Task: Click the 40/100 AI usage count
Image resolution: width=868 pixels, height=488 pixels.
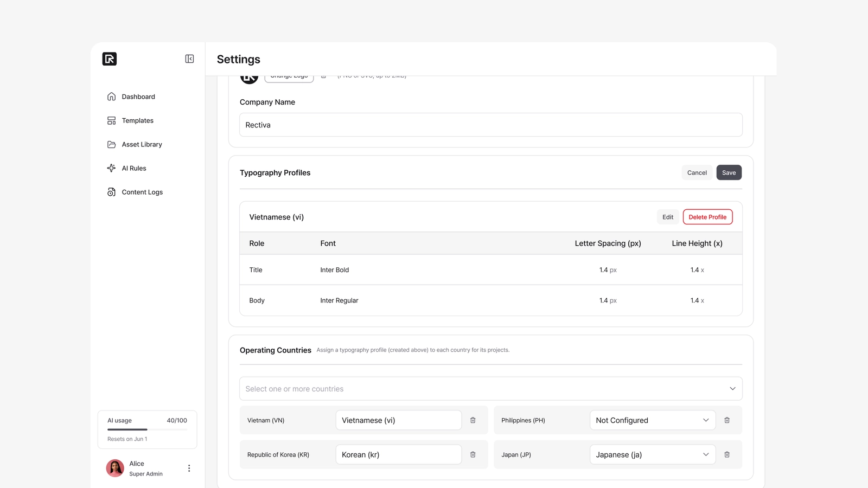Action: click(x=177, y=420)
